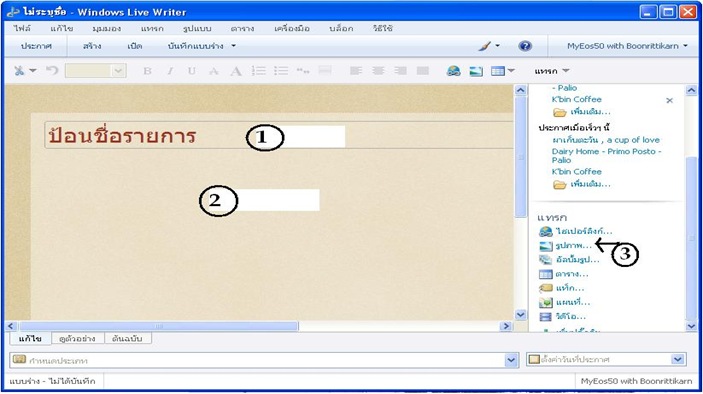
Task: Click the insert picture icon in toolbar
Action: tap(476, 71)
